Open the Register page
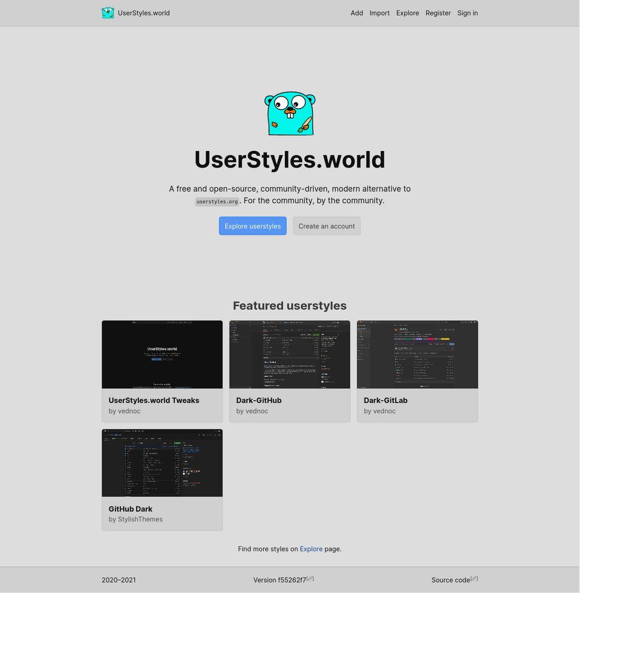Image resolution: width=644 pixels, height=659 pixels. 438,13
